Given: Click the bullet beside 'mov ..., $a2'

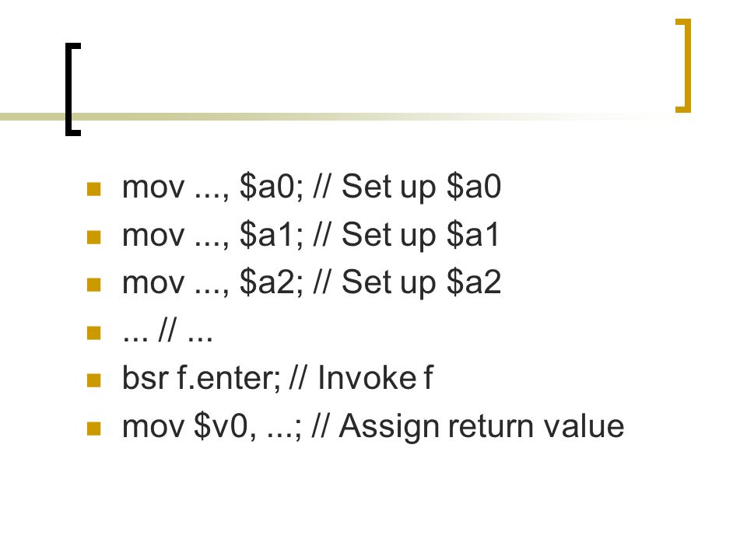Looking at the screenshot, I should [x=94, y=285].
